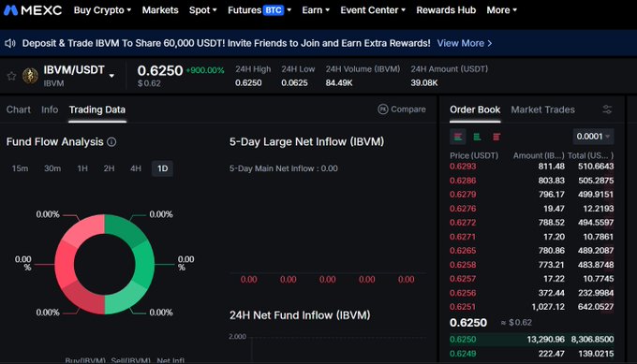The width and height of the screenshot is (637, 364).
Task: Click the red segment of the fund flow donut
Action: [65, 265]
